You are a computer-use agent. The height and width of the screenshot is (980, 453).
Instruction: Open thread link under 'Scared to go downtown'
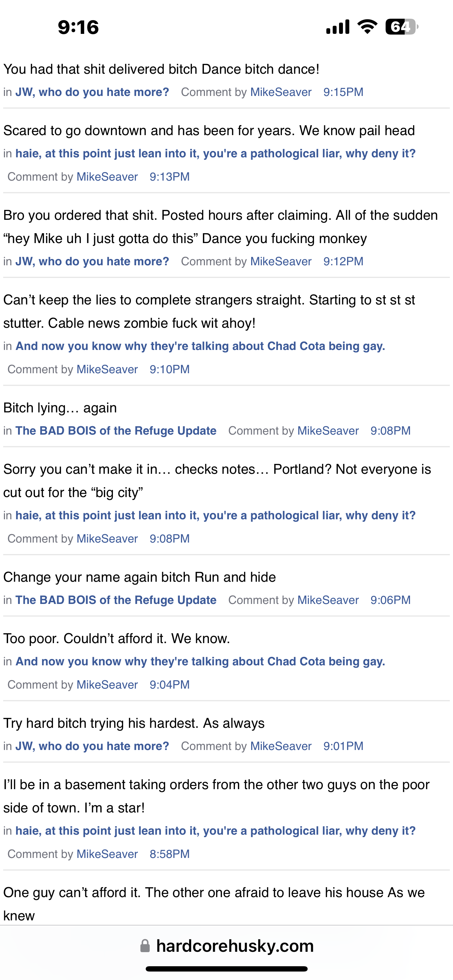tap(215, 153)
